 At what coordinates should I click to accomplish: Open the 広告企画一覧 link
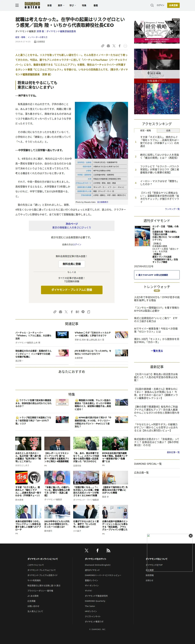click(141, 472)
